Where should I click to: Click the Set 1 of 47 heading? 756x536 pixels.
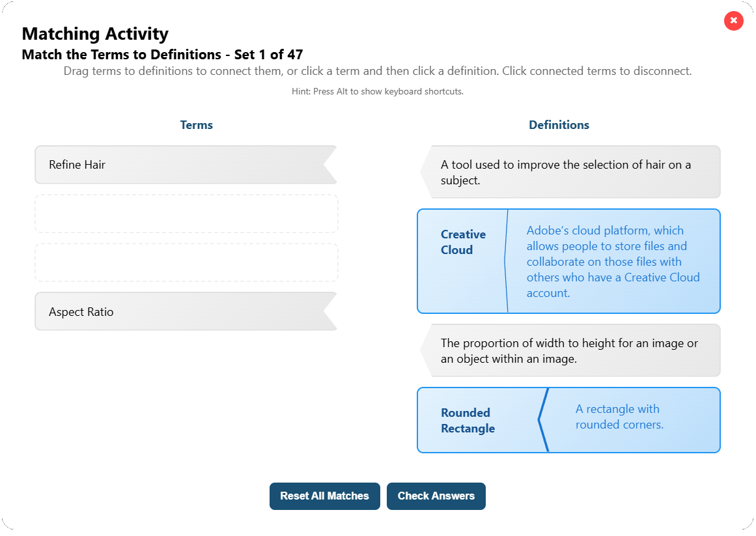point(162,55)
